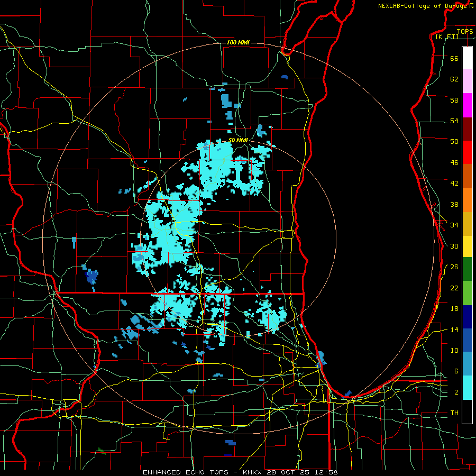This screenshot has height=476, width=476.
Task: Pick the dark orange legend swatch
Action: (467, 176)
